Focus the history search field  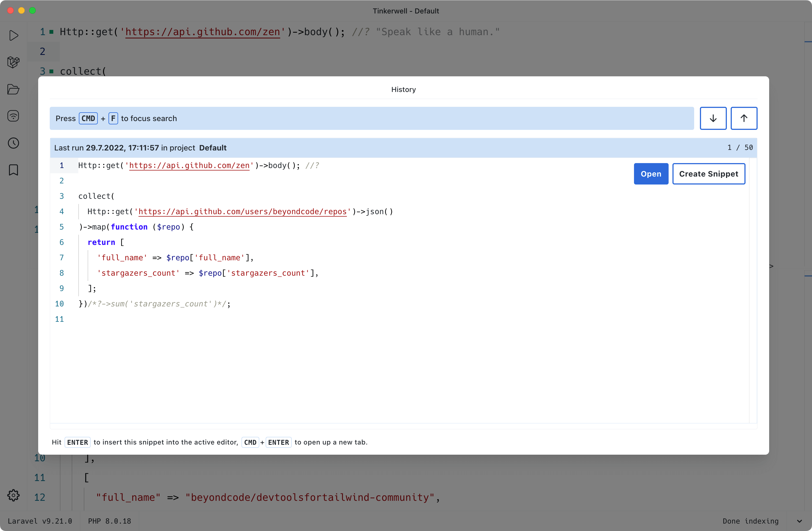pyautogui.click(x=372, y=118)
